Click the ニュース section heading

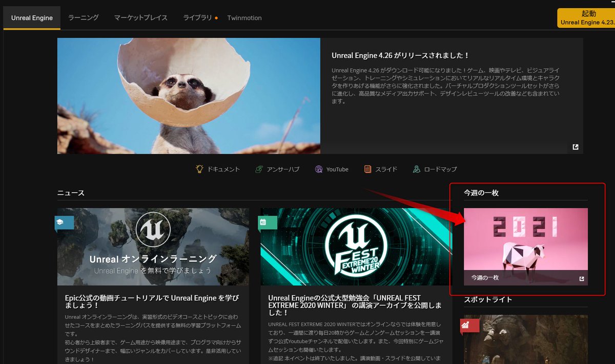point(71,193)
